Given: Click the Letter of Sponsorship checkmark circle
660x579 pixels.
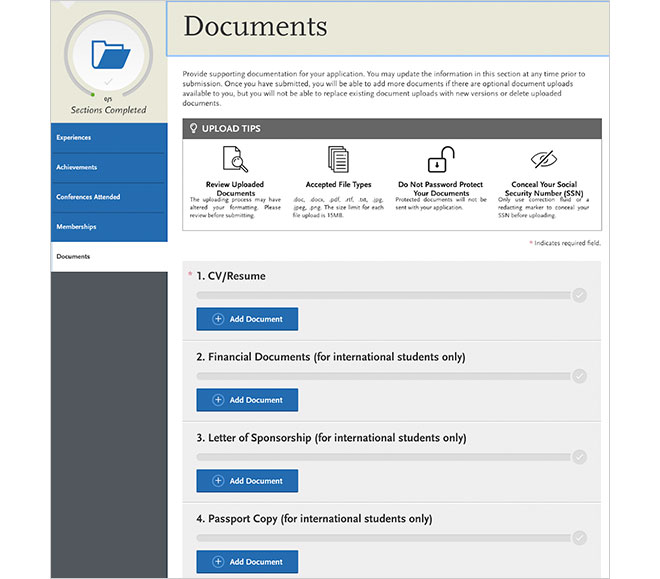Looking at the screenshot, I should (579, 457).
